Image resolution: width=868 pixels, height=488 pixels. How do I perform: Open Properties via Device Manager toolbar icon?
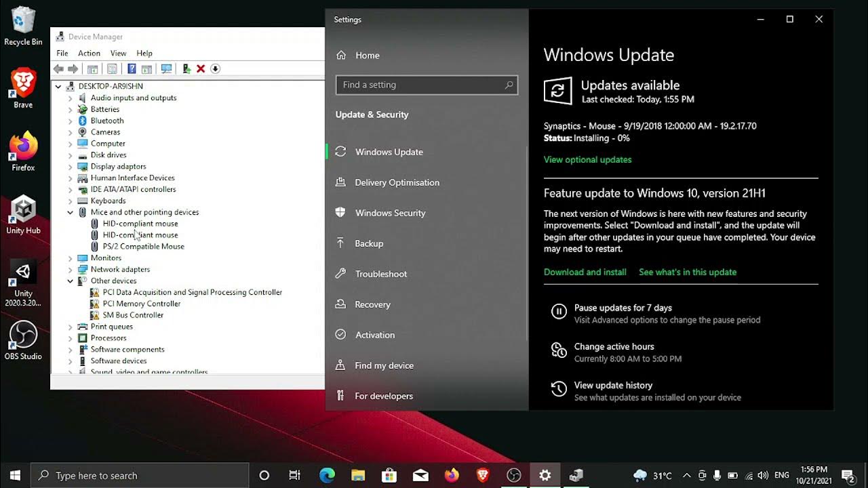coord(112,69)
